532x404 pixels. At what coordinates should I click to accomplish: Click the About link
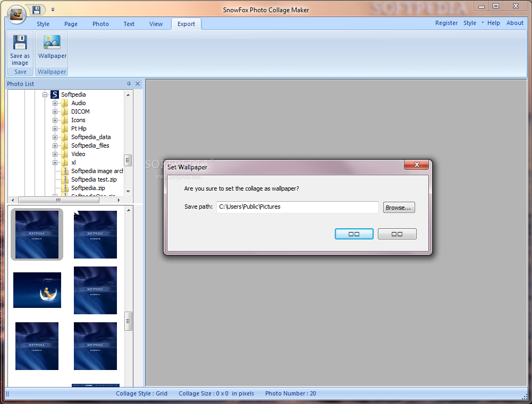pos(515,23)
